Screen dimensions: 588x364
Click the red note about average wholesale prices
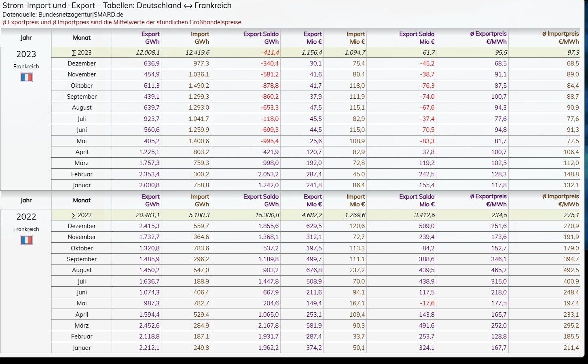point(123,22)
